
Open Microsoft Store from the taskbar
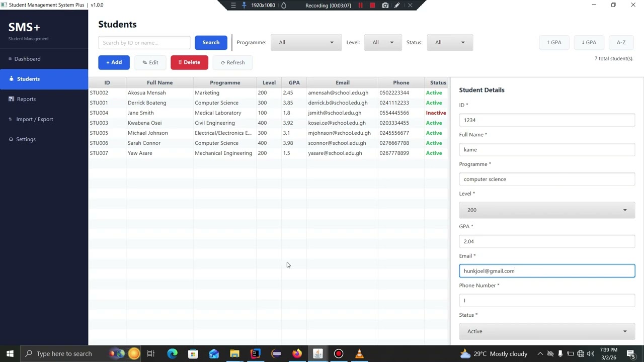click(x=193, y=354)
